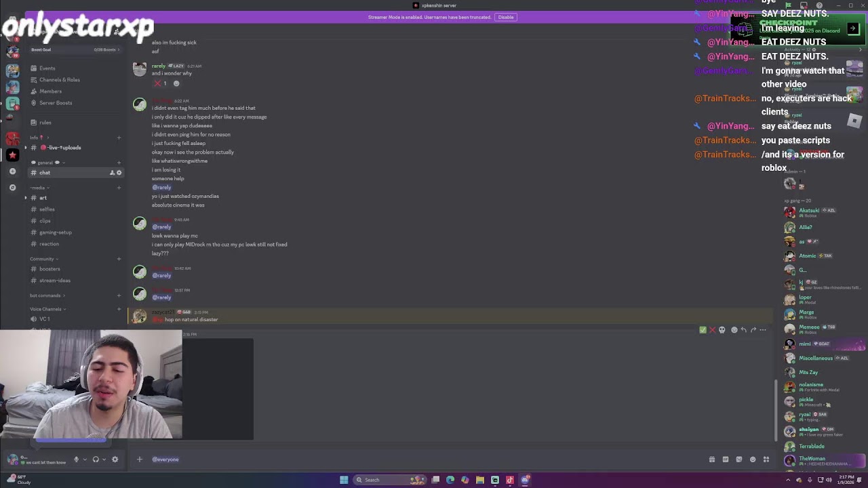868x488 pixels.
Task: Open Windows Start button
Action: click(x=344, y=480)
